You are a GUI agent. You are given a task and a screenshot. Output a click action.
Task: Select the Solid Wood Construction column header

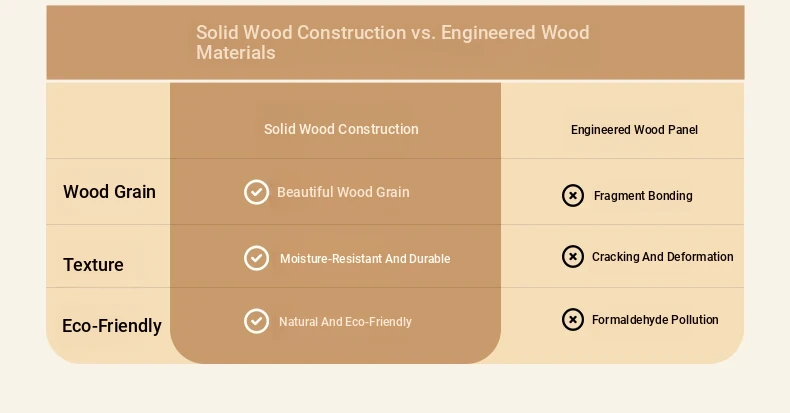341,129
